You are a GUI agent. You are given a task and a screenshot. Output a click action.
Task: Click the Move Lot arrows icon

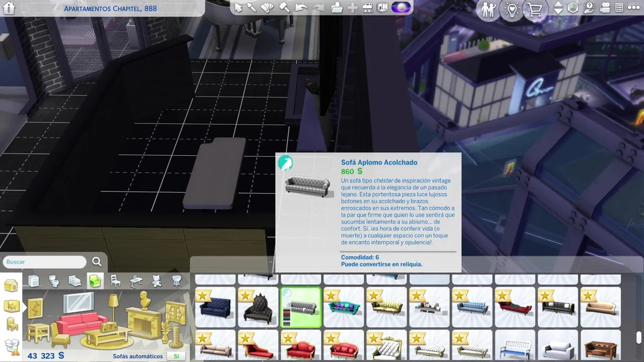click(353, 8)
